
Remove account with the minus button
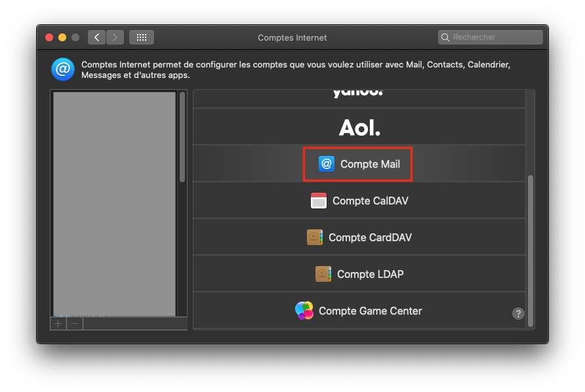click(75, 323)
